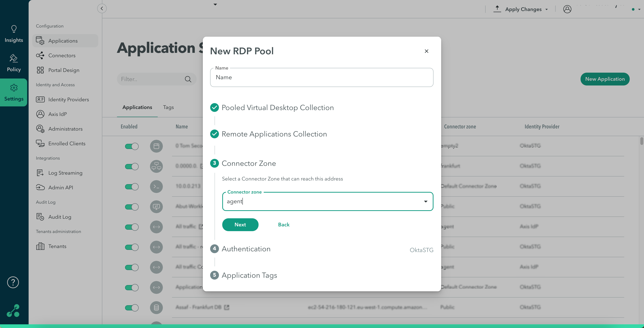Click the Back link
Screen dimensions: 644x328
pyautogui.click(x=283, y=225)
